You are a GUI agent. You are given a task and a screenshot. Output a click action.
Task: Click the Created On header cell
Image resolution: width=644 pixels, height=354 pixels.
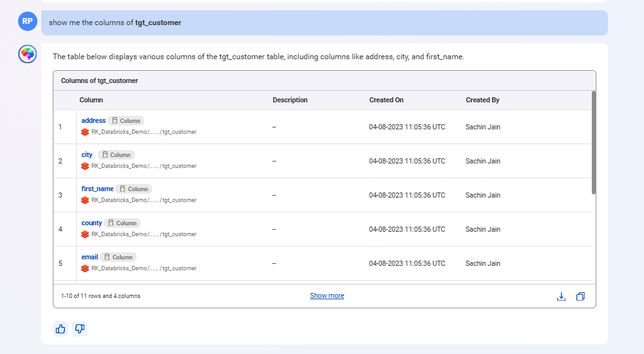[386, 100]
